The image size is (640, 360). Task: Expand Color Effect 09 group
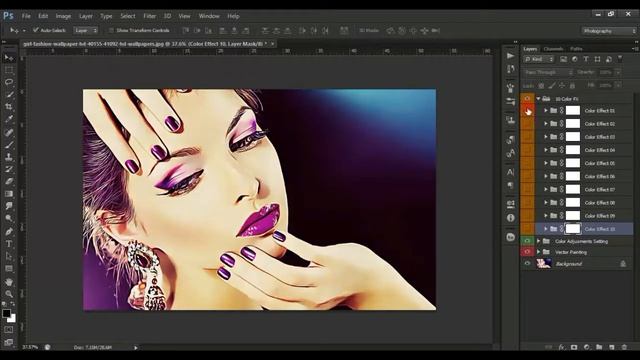546,216
